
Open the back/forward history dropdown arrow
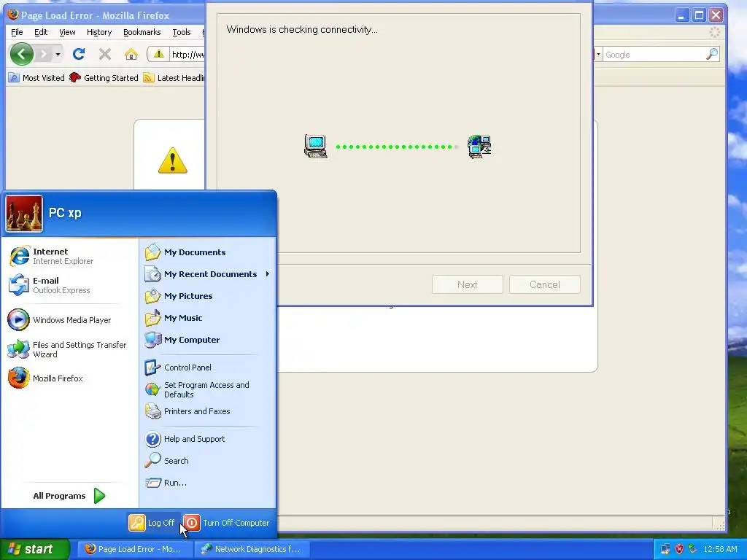click(x=58, y=54)
